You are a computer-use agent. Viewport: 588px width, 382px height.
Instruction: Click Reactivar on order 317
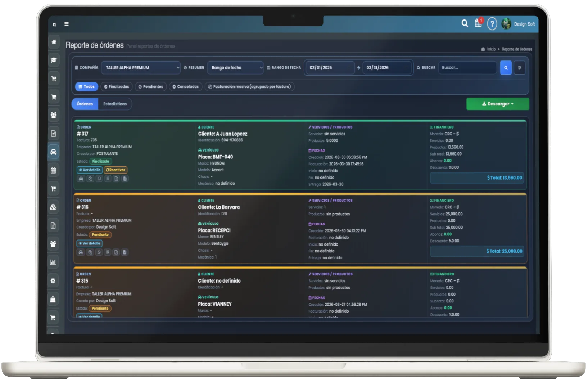[116, 170]
